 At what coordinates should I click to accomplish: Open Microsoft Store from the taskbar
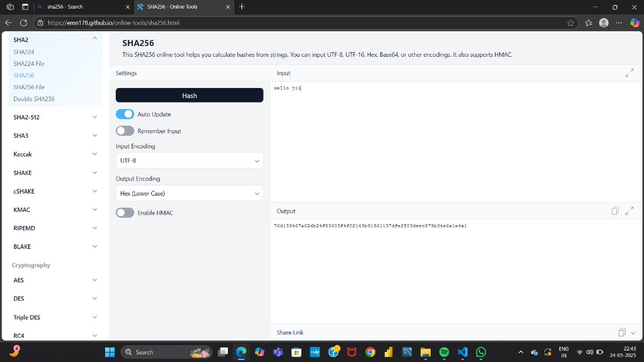click(296, 352)
